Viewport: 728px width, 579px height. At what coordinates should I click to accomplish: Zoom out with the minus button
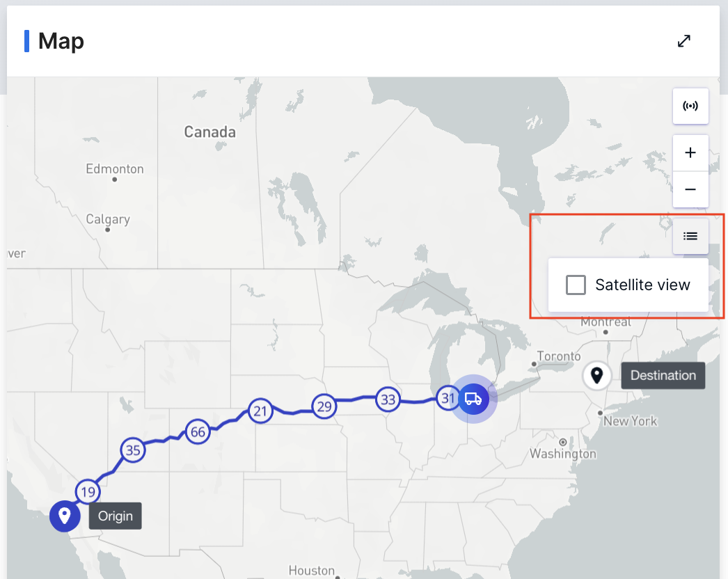tap(690, 189)
